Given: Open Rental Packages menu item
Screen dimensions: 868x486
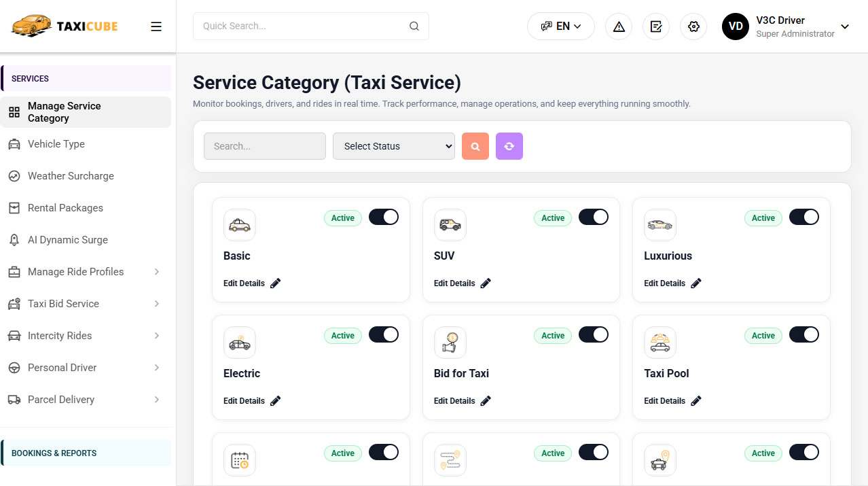Looking at the screenshot, I should point(86,208).
